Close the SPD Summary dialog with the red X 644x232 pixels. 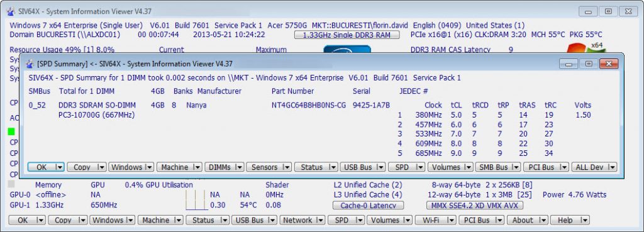coord(608,64)
